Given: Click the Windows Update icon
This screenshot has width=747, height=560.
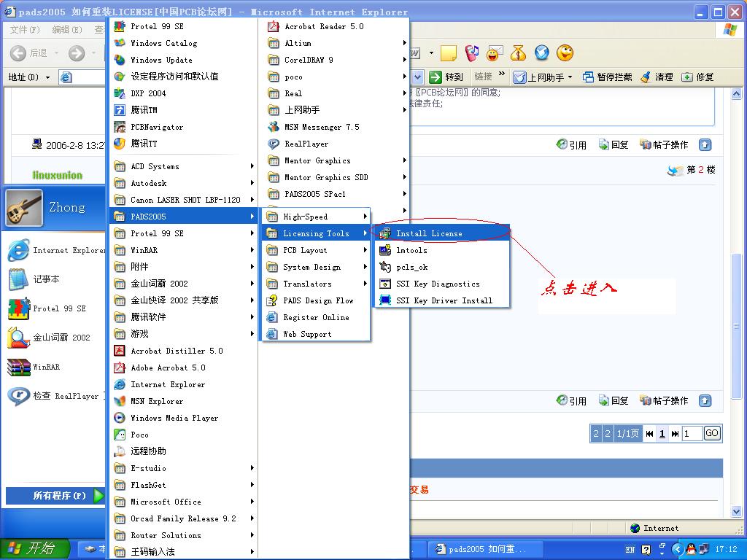Looking at the screenshot, I should (x=120, y=60).
